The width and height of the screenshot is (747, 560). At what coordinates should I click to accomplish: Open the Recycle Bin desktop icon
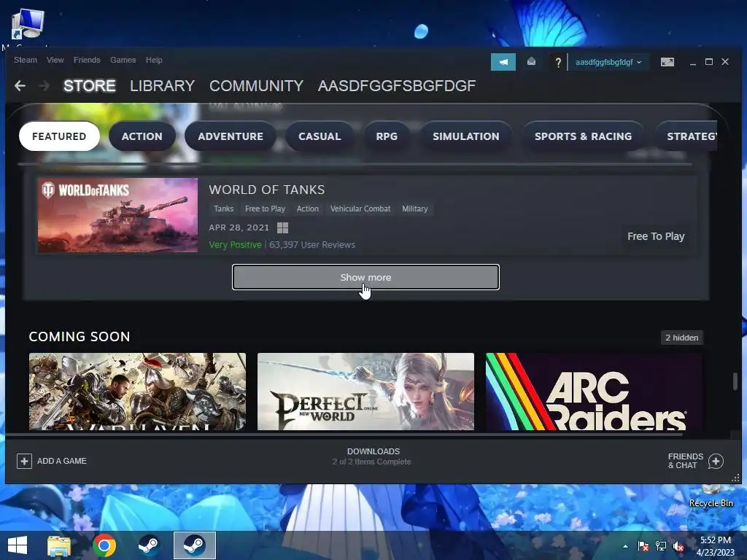(x=711, y=496)
